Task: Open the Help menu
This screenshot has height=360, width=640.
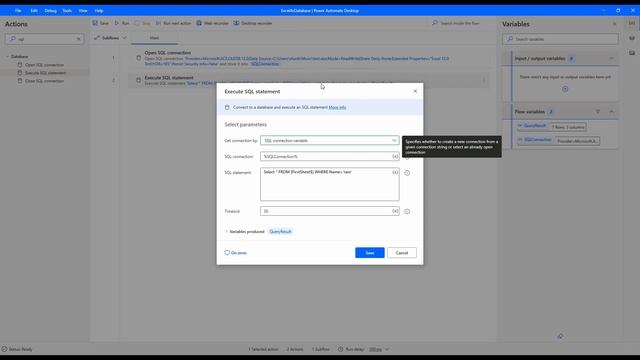Action: pyautogui.click(x=99, y=11)
